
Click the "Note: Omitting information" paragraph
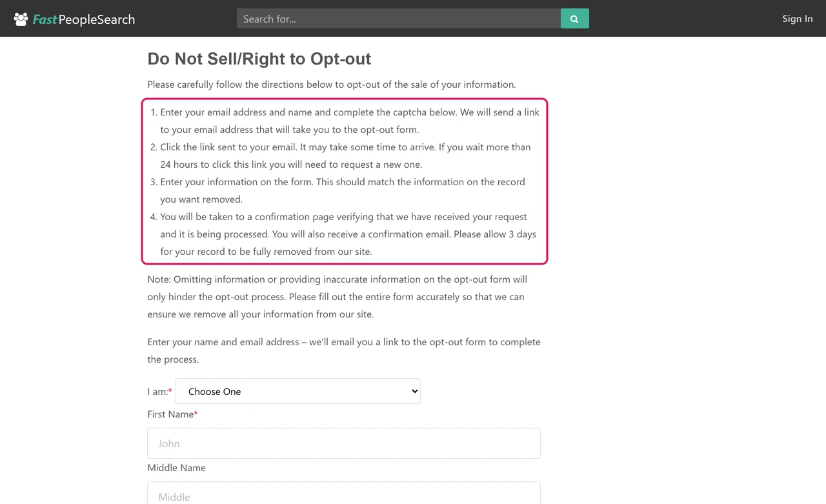pos(337,297)
